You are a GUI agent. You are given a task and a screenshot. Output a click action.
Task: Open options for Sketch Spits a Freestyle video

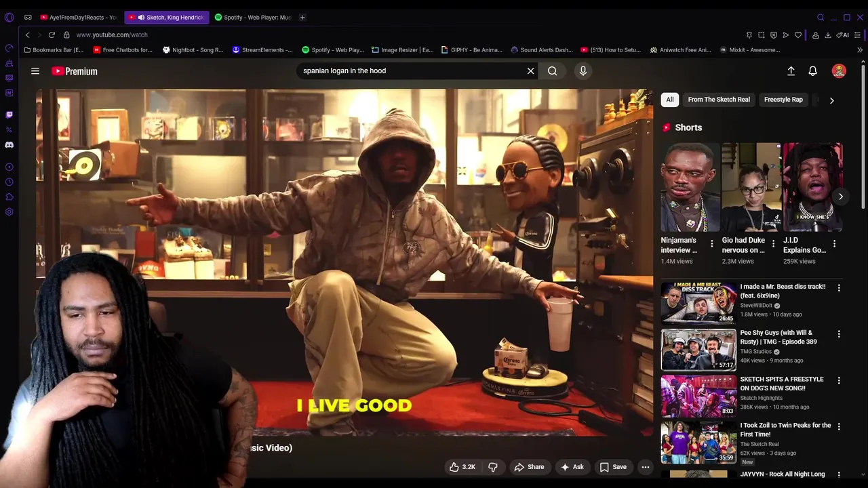coord(839,381)
